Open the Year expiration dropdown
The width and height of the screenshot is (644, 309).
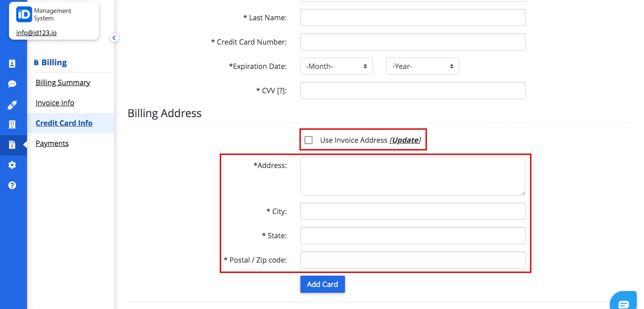click(422, 66)
